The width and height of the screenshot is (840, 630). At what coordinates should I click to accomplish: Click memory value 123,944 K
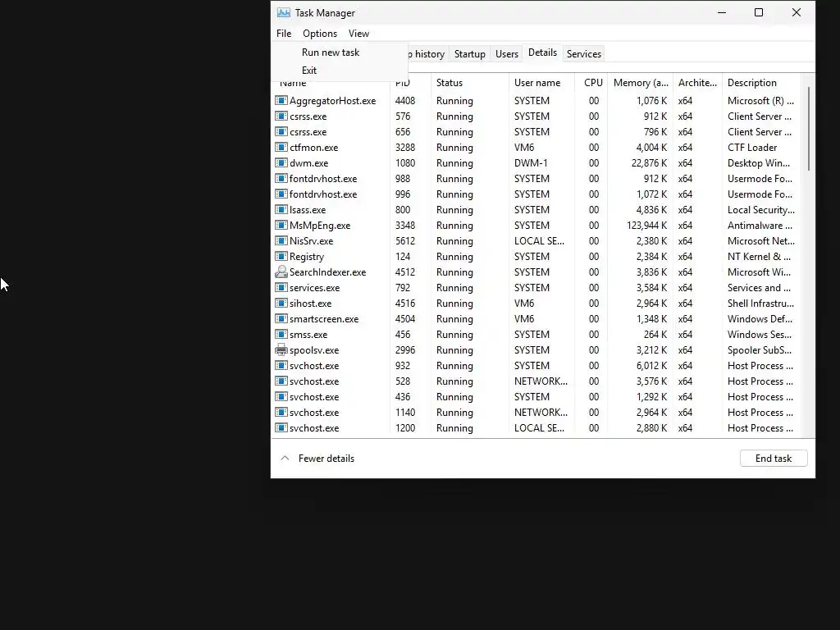coord(647,226)
